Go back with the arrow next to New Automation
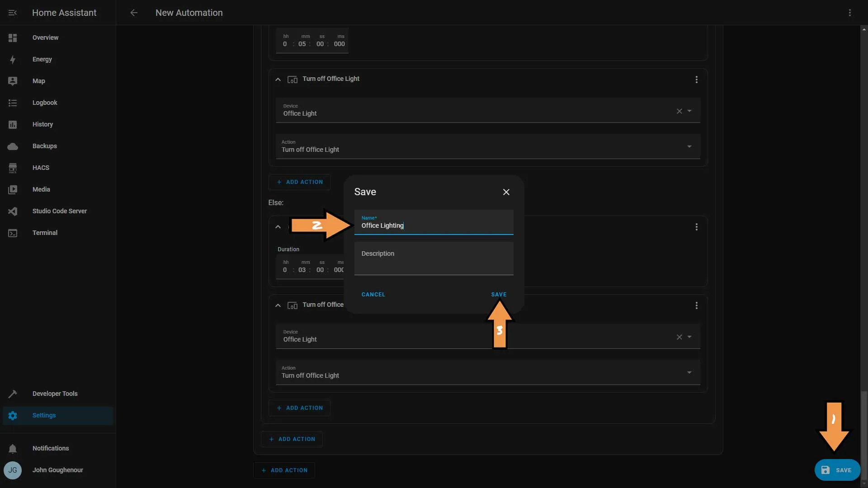The image size is (868, 488). tap(134, 13)
